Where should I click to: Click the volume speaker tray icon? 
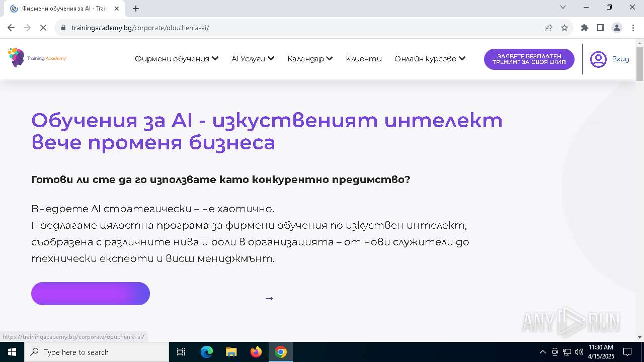click(579, 352)
